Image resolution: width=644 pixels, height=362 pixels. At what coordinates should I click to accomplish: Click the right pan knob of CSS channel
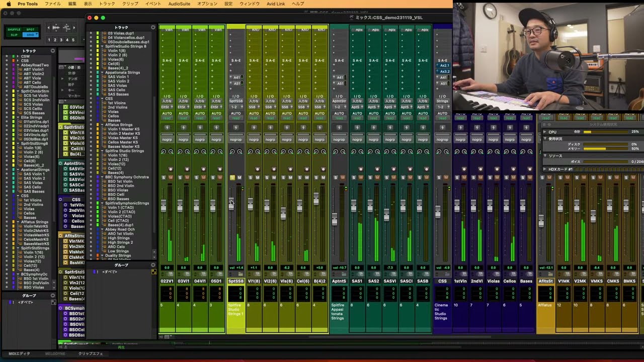click(446, 151)
